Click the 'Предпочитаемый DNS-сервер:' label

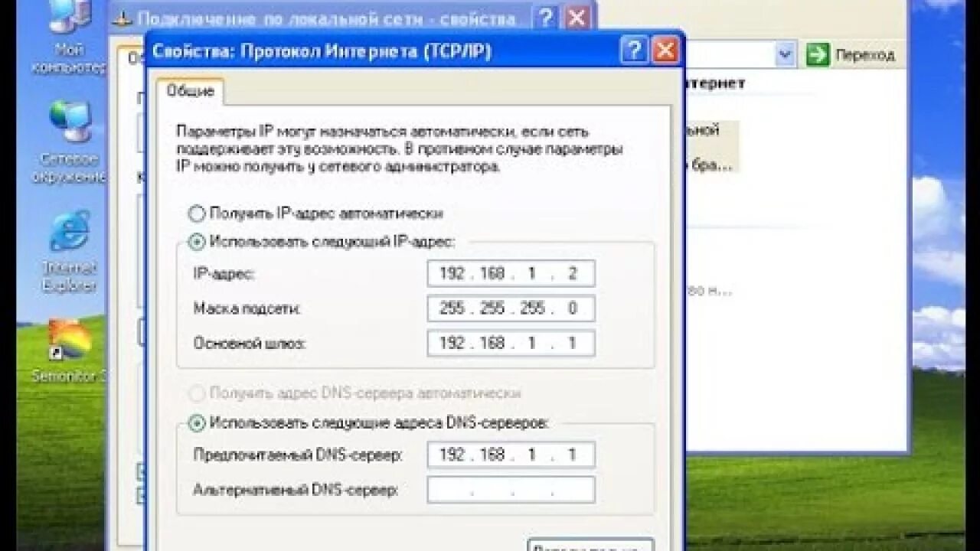pos(299,455)
